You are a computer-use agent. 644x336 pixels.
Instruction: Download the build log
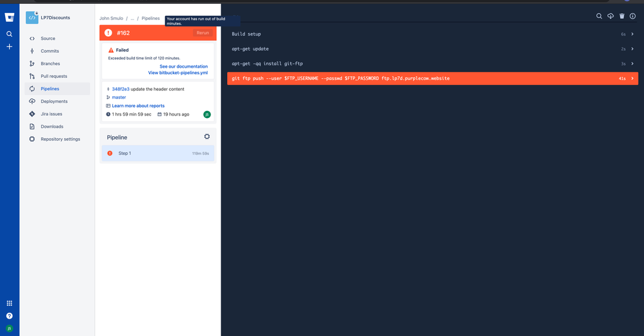click(x=610, y=16)
